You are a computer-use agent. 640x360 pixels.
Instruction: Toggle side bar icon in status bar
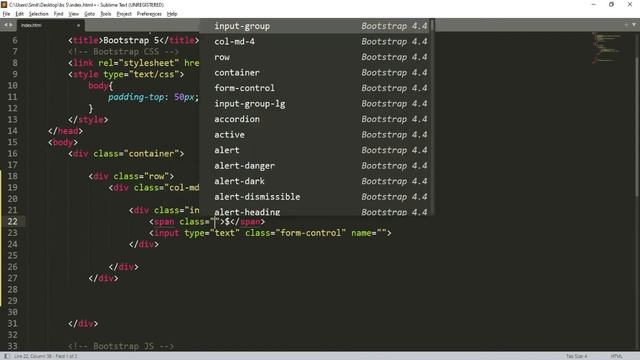pos(7,356)
